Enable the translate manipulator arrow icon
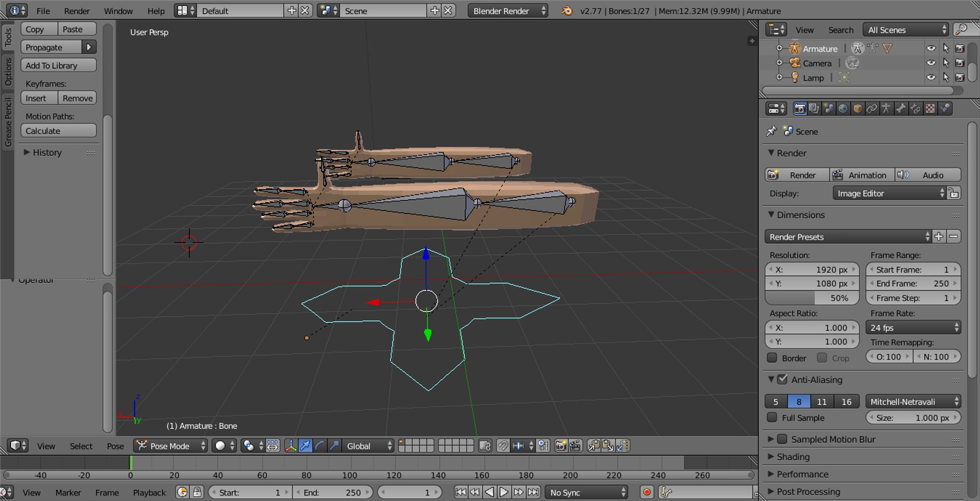 pos(305,446)
